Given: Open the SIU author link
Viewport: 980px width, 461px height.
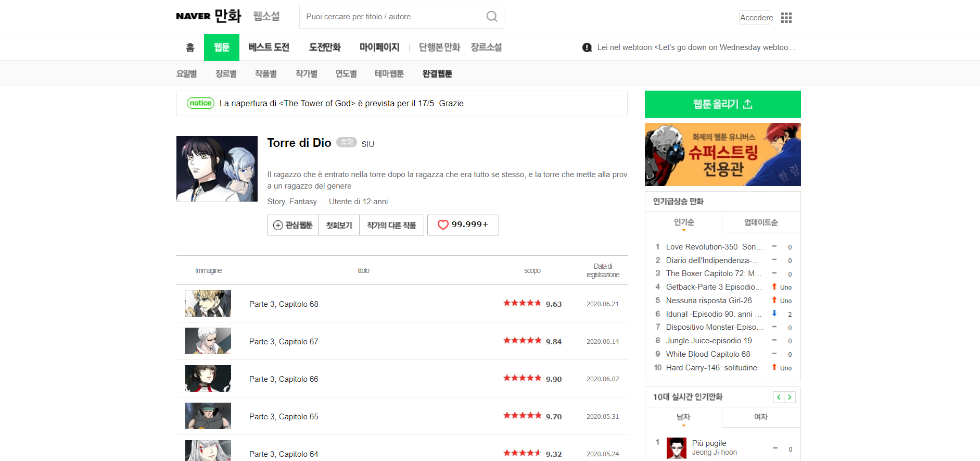Looking at the screenshot, I should (x=367, y=144).
